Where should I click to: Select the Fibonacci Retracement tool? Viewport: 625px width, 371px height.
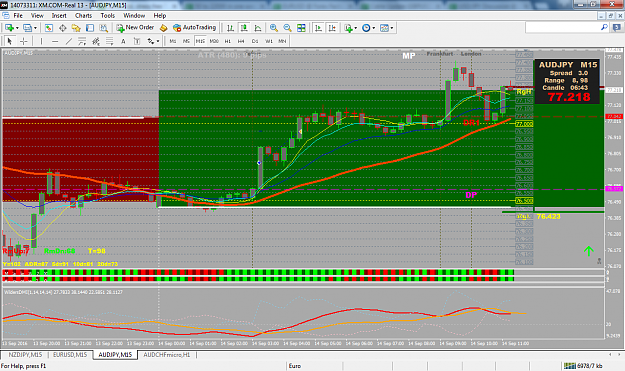[x=109, y=41]
